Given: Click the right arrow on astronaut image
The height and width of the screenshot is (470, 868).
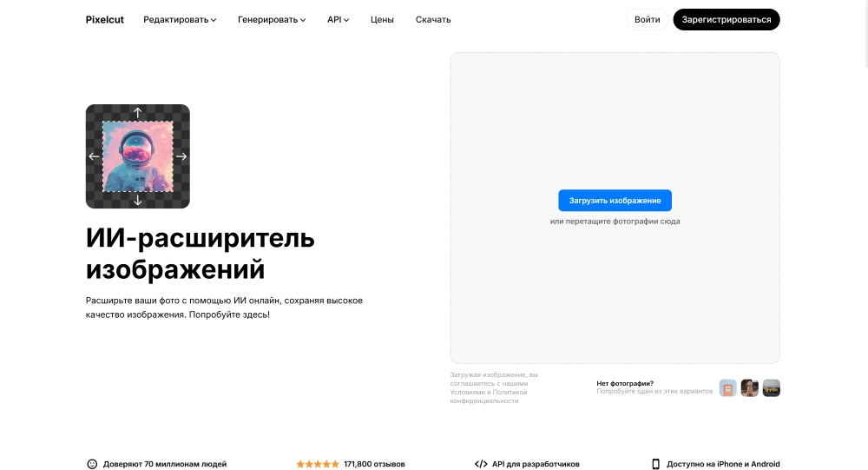Looking at the screenshot, I should [x=181, y=156].
